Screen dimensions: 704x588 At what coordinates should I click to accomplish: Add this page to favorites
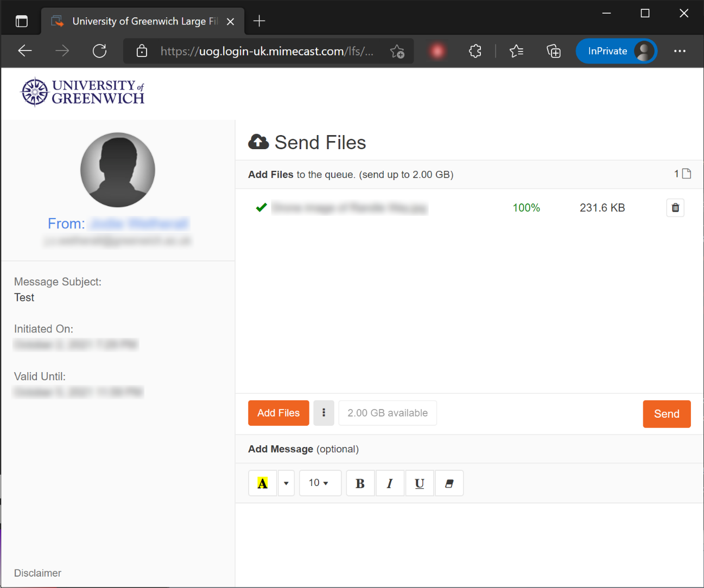tap(397, 52)
